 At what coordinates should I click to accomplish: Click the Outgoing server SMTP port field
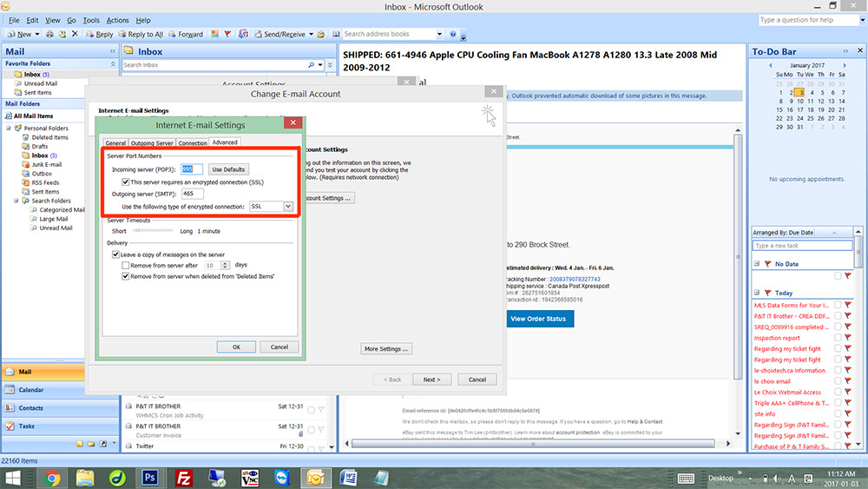tap(192, 194)
